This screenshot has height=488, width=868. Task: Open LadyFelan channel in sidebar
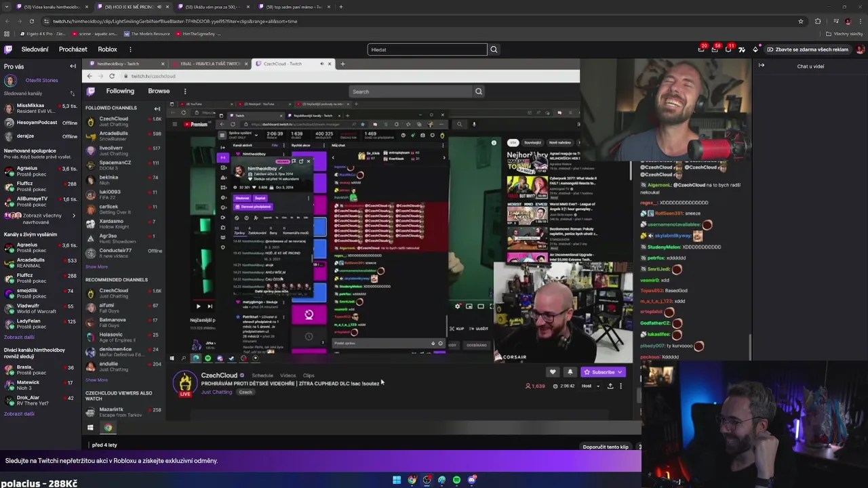pos(41,324)
